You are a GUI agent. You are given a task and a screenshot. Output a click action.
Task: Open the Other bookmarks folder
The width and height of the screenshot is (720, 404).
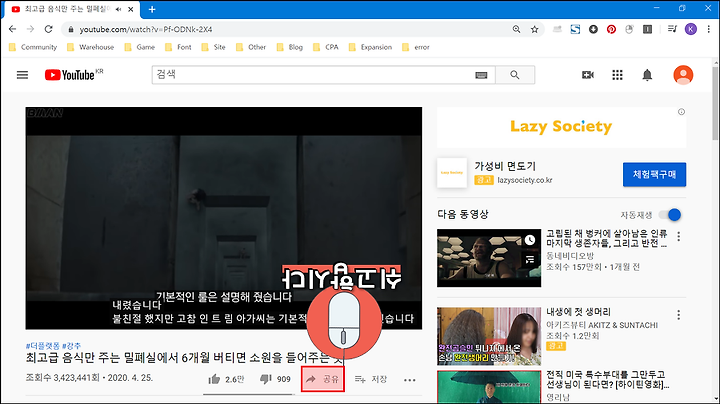coord(251,47)
